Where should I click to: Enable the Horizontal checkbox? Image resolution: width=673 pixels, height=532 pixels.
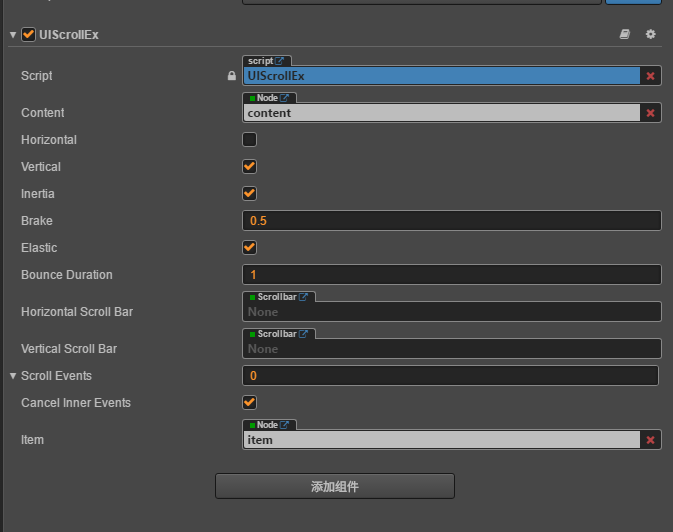click(249, 140)
